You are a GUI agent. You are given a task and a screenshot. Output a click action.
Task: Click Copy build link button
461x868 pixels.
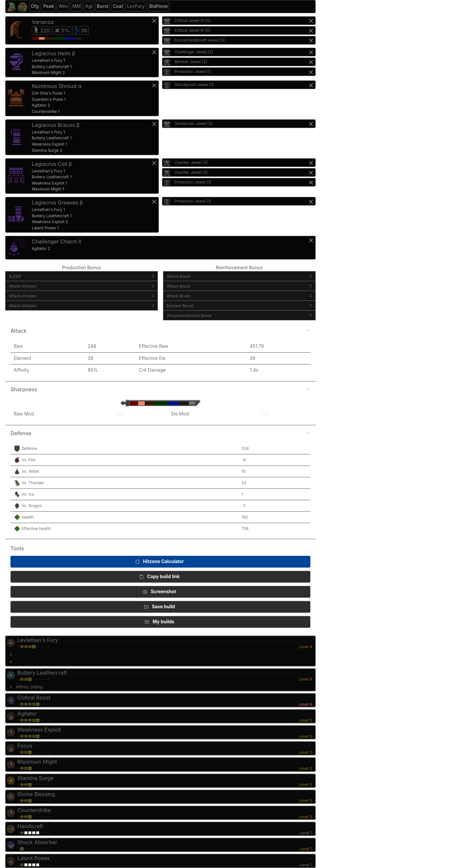tap(160, 576)
